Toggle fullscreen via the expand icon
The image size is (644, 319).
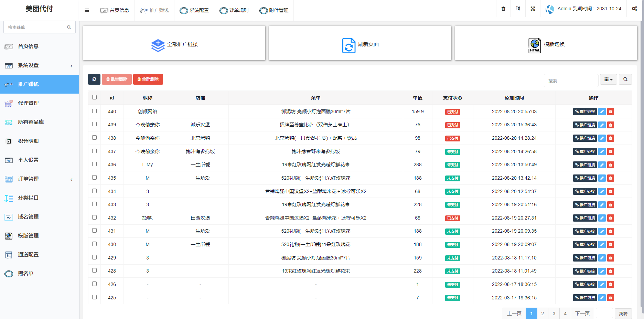[533, 9]
